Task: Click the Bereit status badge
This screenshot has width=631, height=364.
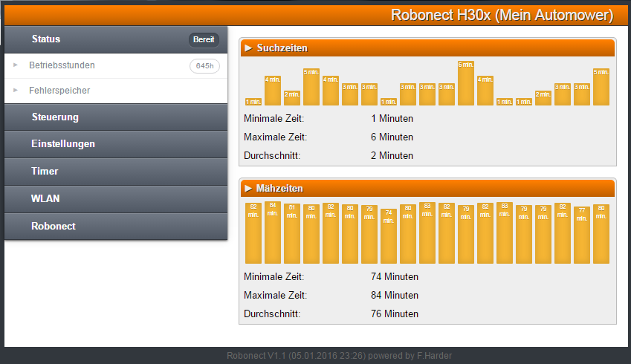Action: click(204, 39)
